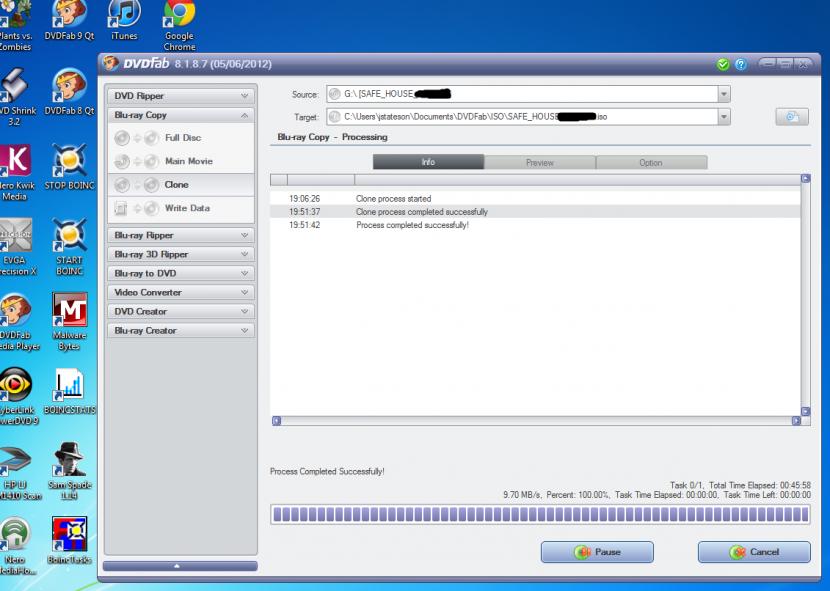The width and height of the screenshot is (830, 591).
Task: Click the folder browse button beside Target
Action: pos(792,117)
